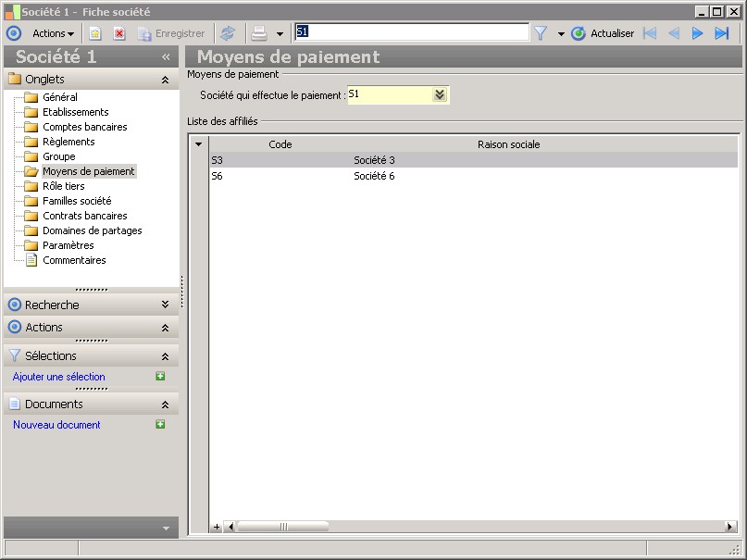
Task: Open the Comptes bancaires tab
Action: [85, 127]
